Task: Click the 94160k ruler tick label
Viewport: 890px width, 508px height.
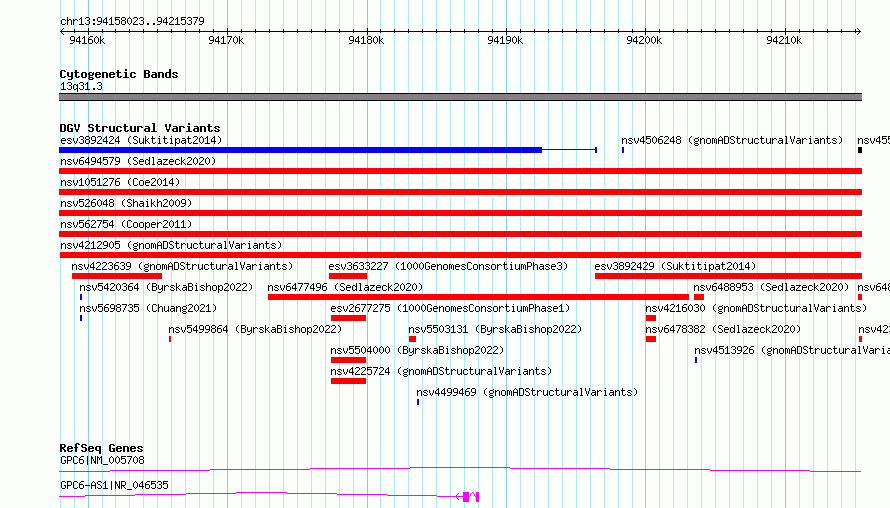Action: pyautogui.click(x=87, y=40)
